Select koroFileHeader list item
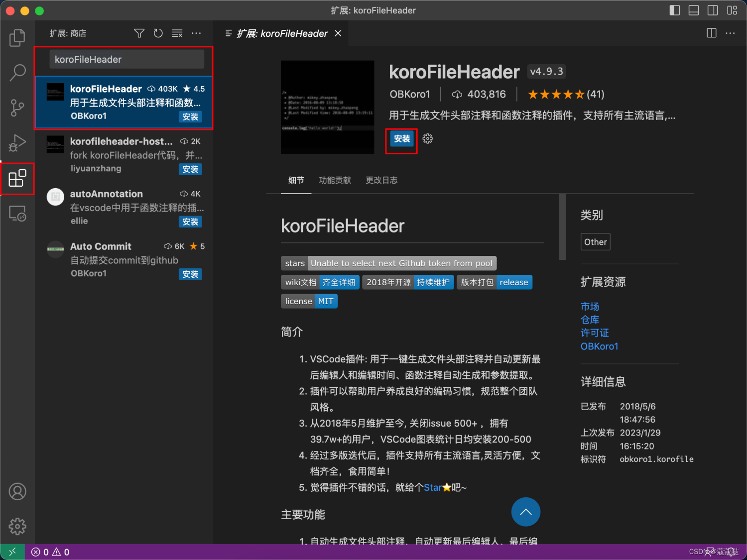 (124, 103)
